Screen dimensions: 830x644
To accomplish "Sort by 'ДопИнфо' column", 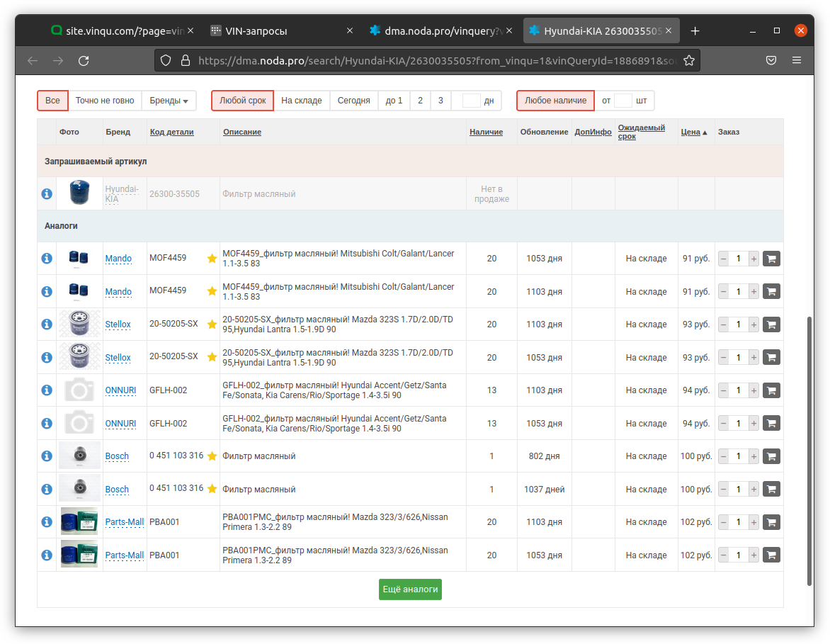I will [x=593, y=132].
